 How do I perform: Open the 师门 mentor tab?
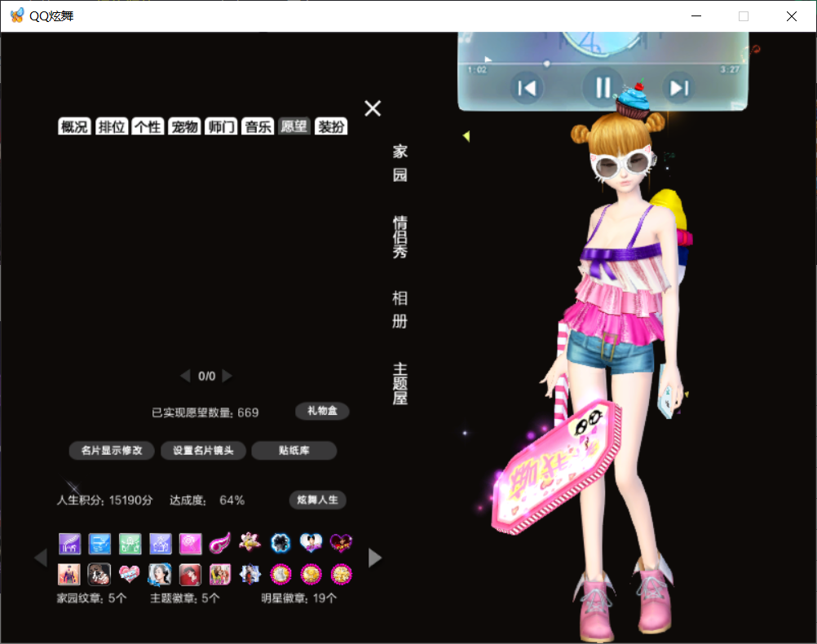(221, 126)
